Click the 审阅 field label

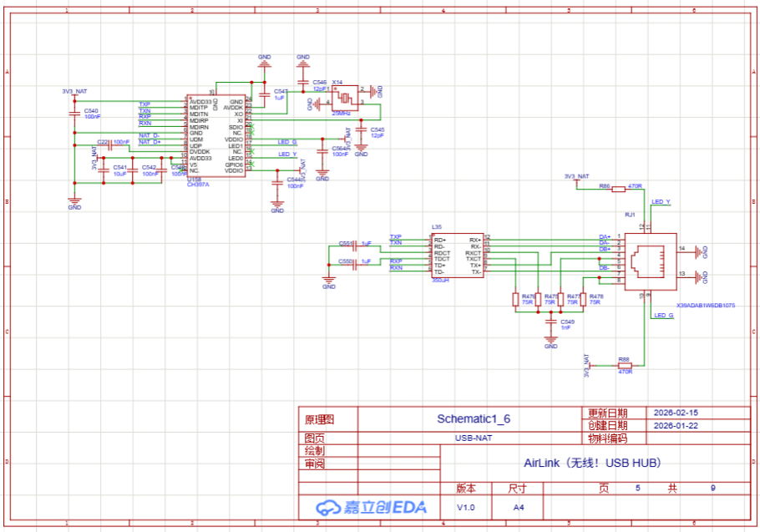pyautogui.click(x=315, y=464)
